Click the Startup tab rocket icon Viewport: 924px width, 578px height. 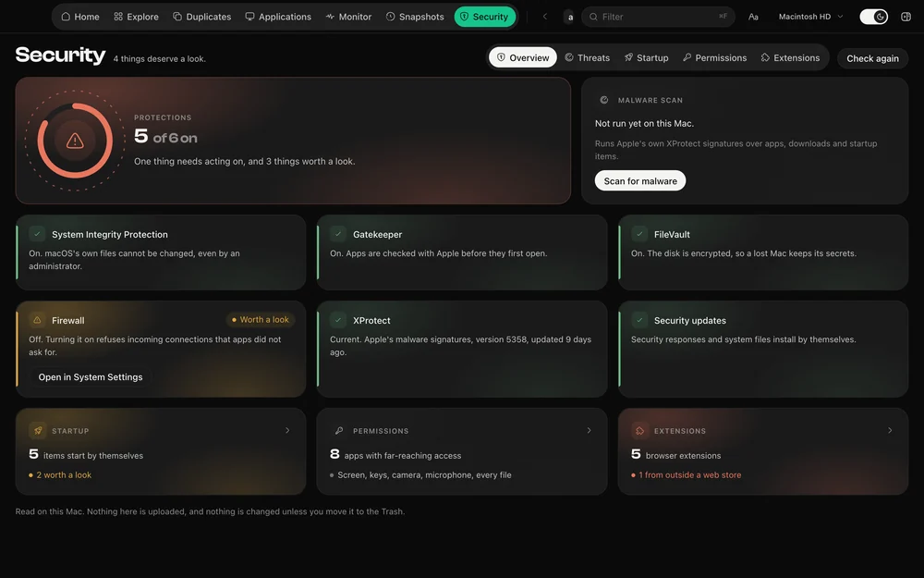pos(628,57)
